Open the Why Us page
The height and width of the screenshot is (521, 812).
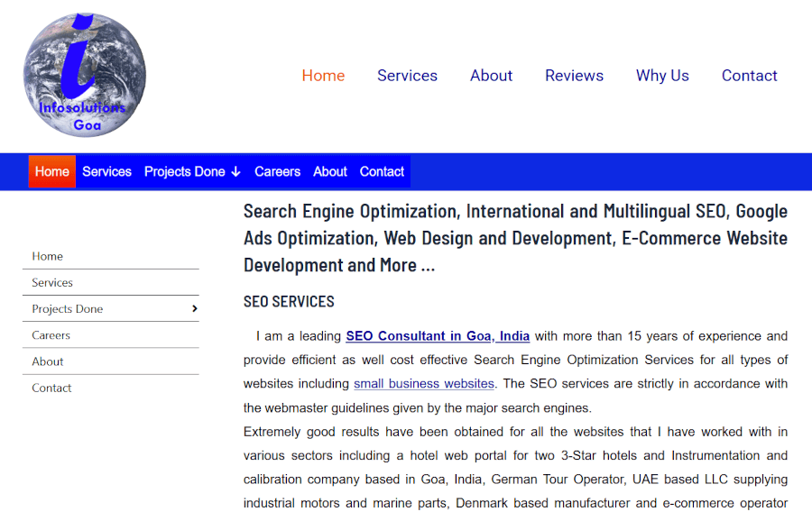[662, 76]
